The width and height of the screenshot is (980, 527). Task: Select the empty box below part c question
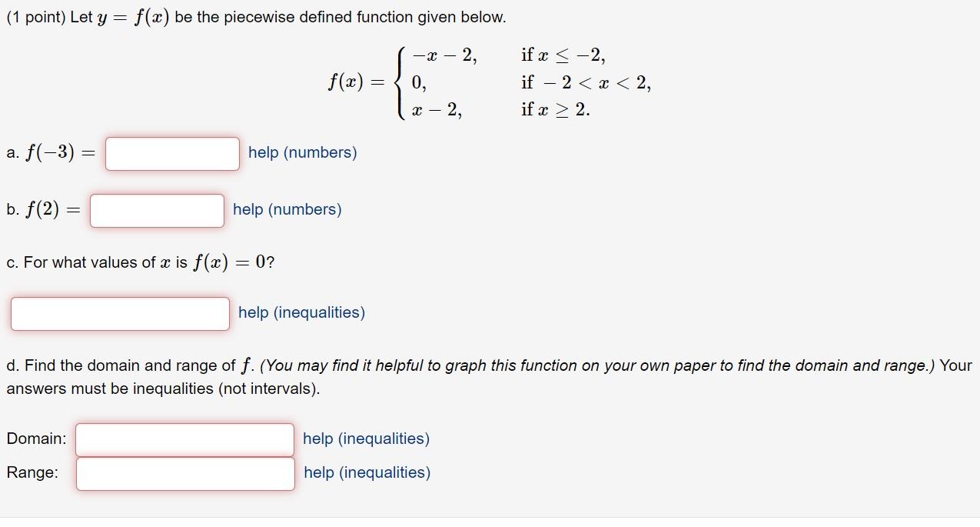120,313
